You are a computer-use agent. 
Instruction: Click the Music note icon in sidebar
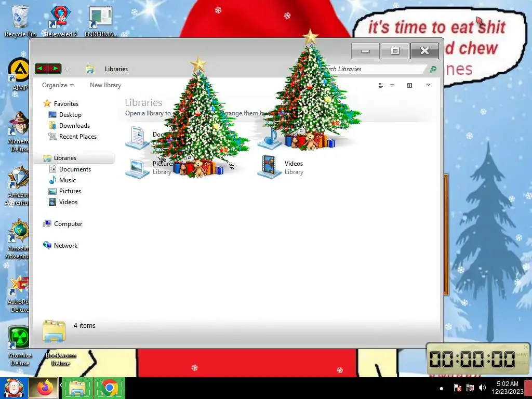pos(52,180)
